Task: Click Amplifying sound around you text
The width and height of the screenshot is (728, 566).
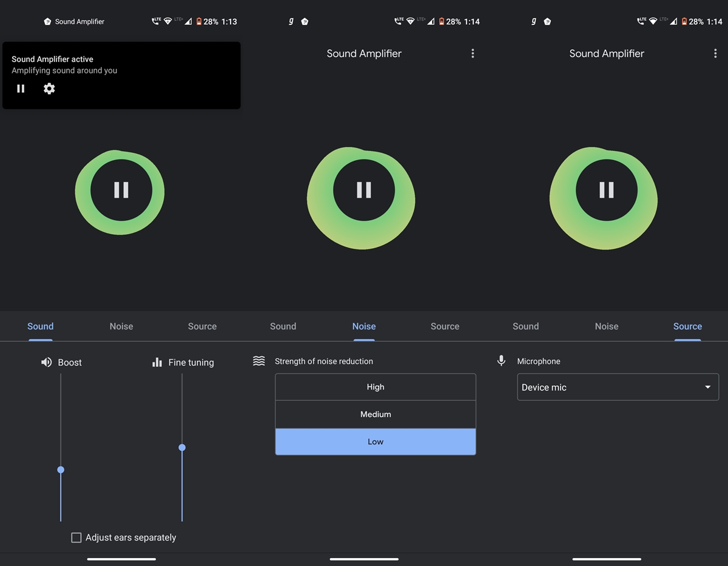Action: tap(64, 70)
